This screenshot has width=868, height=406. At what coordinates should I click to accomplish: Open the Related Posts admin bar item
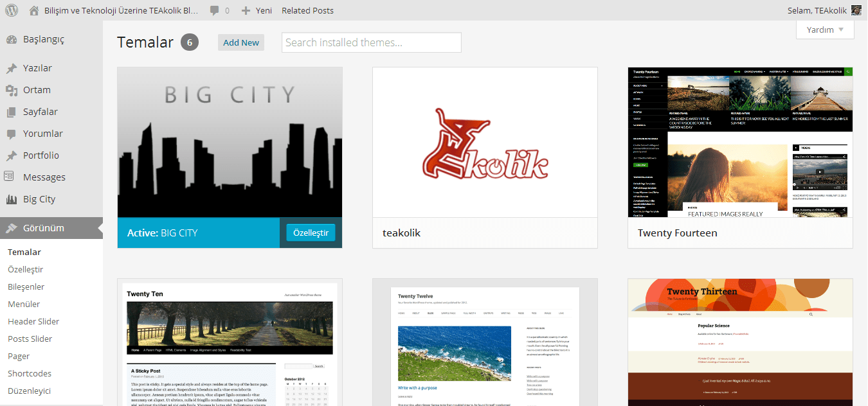pyautogui.click(x=307, y=10)
